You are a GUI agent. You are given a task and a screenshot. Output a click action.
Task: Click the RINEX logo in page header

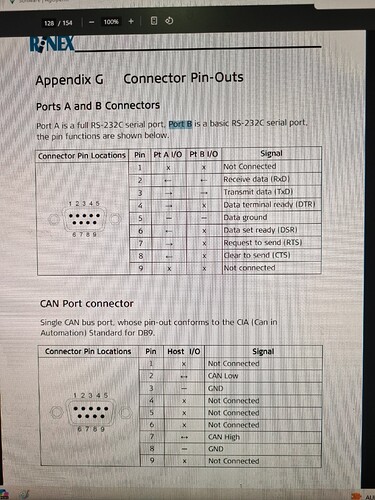coord(52,44)
